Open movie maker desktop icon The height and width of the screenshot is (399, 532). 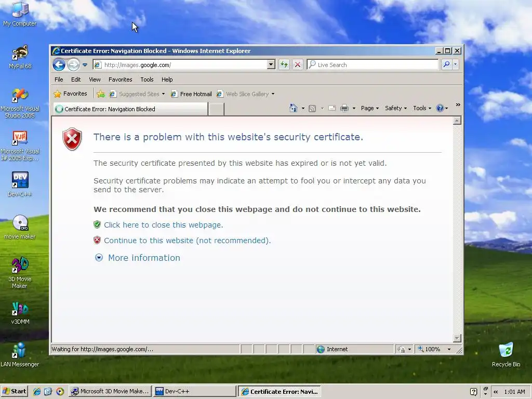[20, 227]
